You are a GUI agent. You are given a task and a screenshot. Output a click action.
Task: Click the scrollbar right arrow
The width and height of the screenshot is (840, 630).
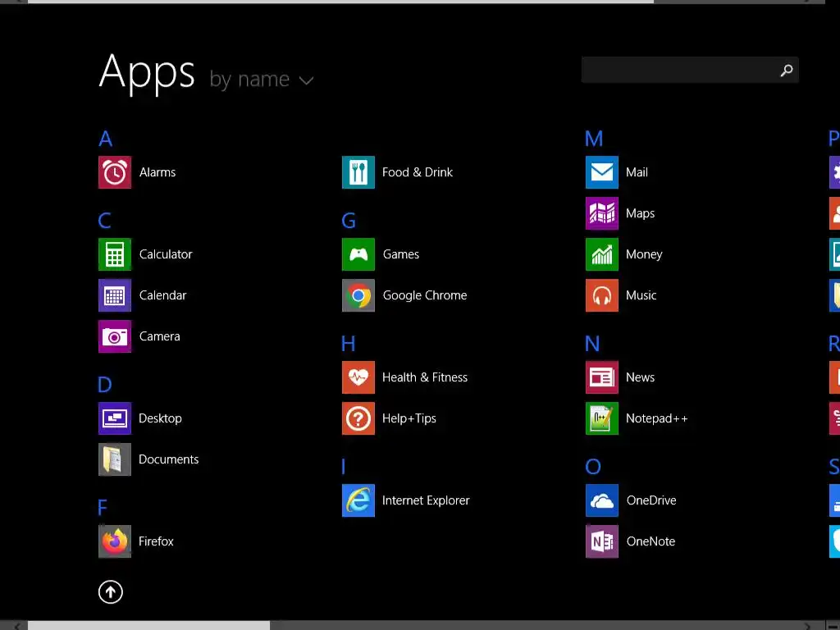coord(808,626)
